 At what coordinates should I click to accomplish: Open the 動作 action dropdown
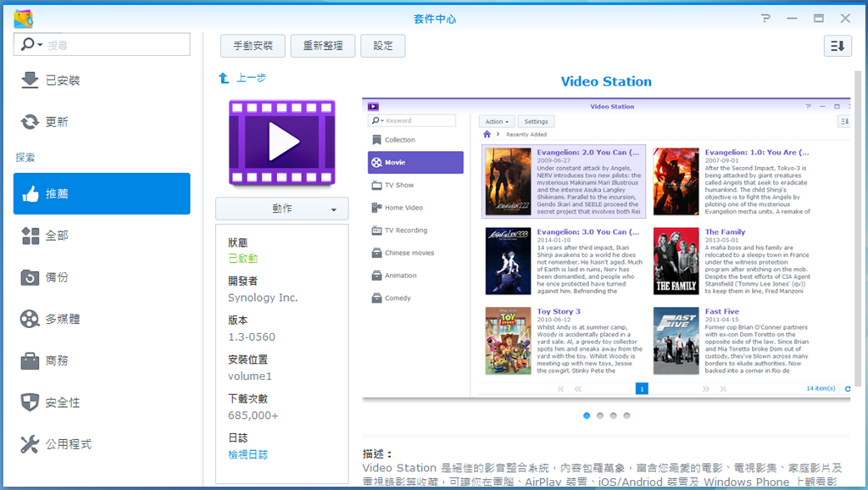(x=281, y=209)
